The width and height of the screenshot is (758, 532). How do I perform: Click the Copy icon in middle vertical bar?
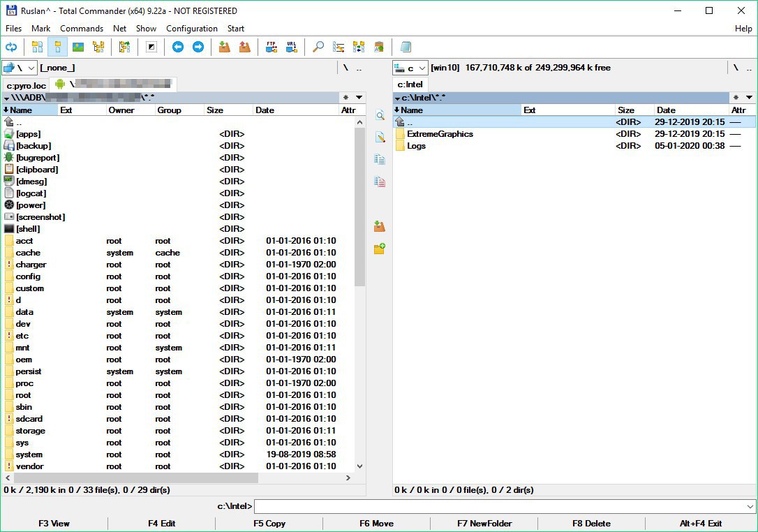(380, 160)
